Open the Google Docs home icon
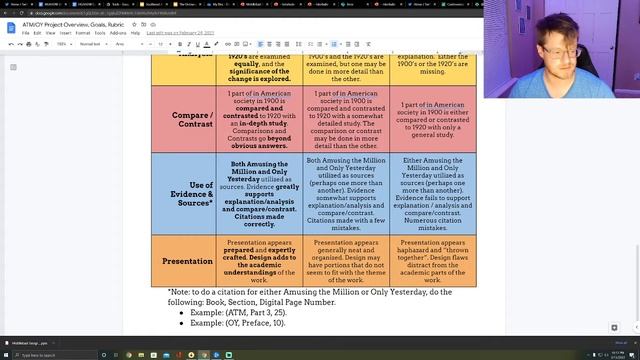The width and height of the screenshot is (640, 360). pyautogui.click(x=11, y=28)
